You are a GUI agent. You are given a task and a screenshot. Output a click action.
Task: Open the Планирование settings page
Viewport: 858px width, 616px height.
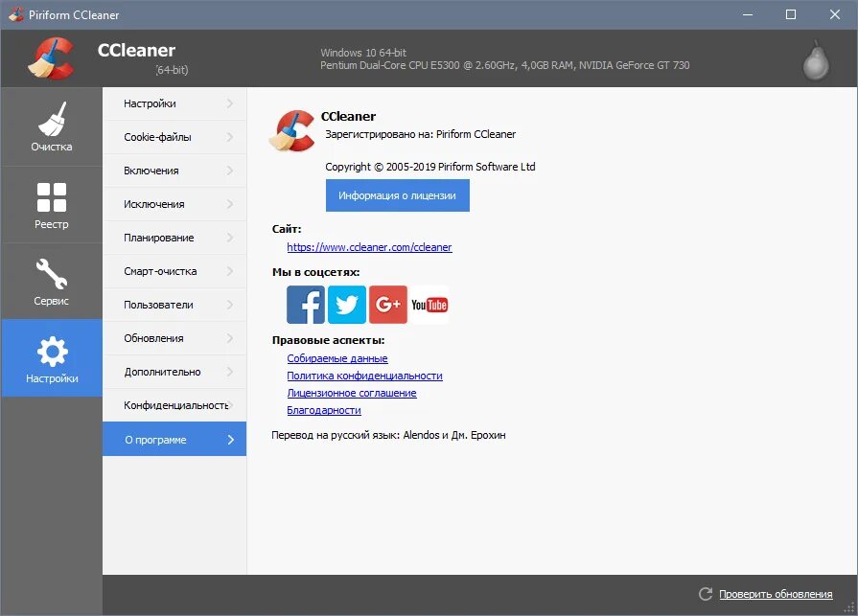point(174,238)
